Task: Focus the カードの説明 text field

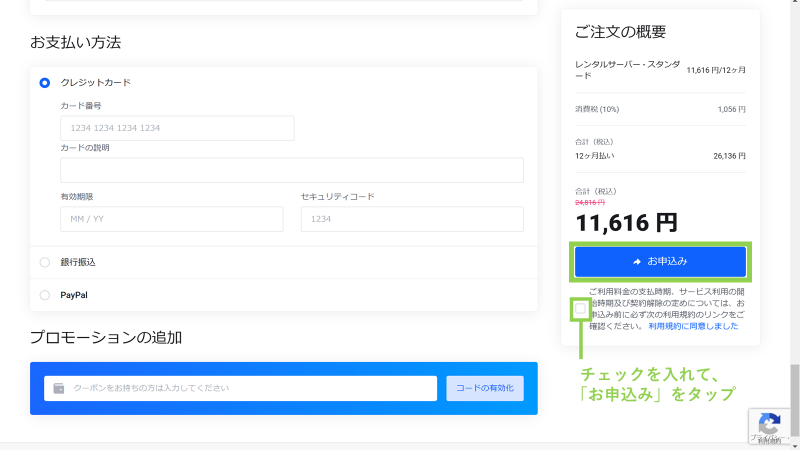Action: point(291,170)
